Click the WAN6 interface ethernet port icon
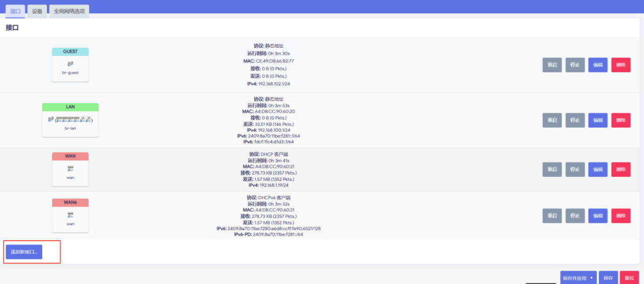Screen dimensions: 644x284 tap(70, 214)
